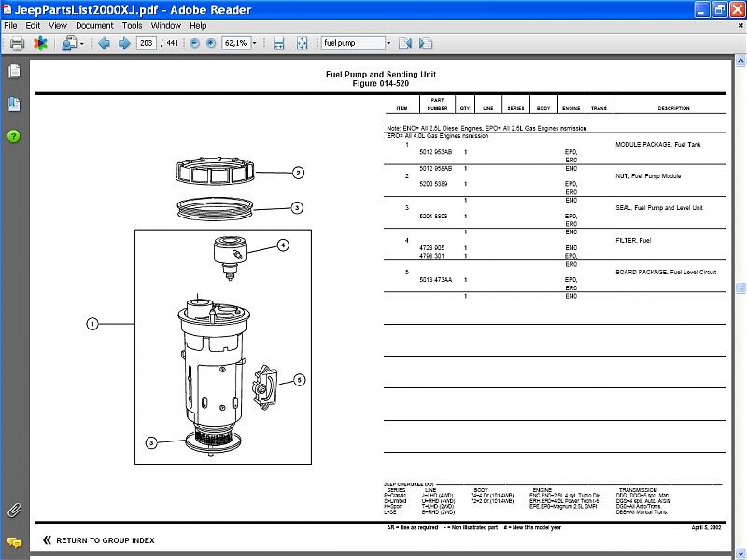The height and width of the screenshot is (560, 747).
Task: Click callout number 5 beside the circuit board
Action: click(x=299, y=380)
